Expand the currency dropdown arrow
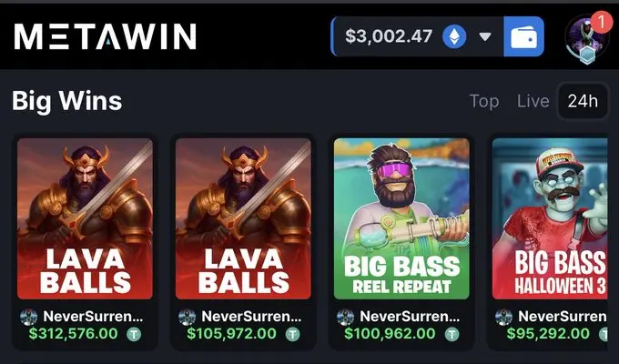619x364 pixels. 485,36
